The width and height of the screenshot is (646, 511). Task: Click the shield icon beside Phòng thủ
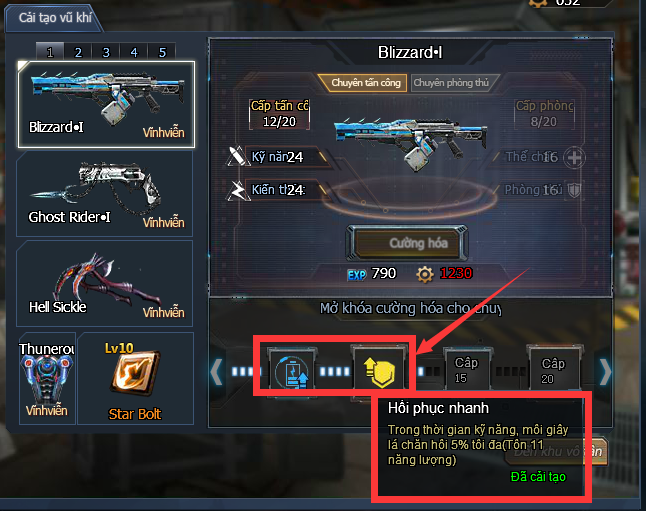pyautogui.click(x=574, y=190)
